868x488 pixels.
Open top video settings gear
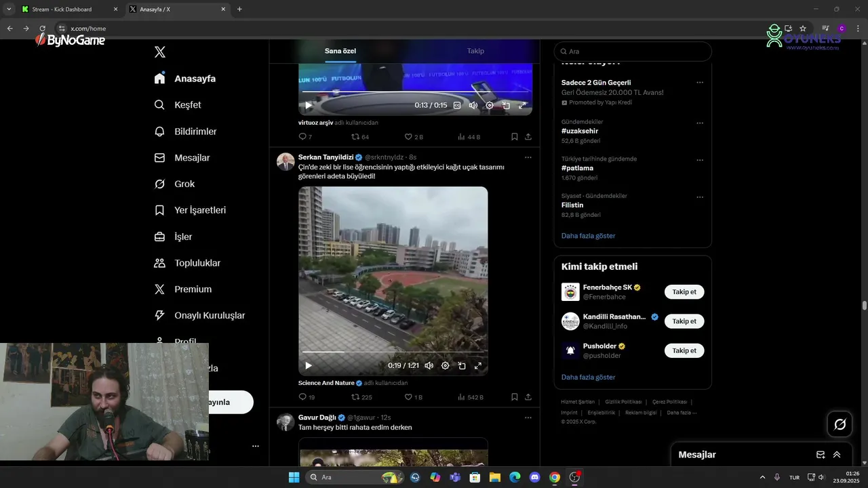click(490, 105)
